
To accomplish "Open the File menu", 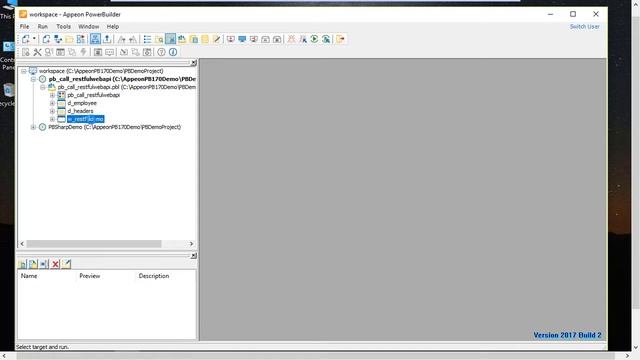I will [24, 27].
